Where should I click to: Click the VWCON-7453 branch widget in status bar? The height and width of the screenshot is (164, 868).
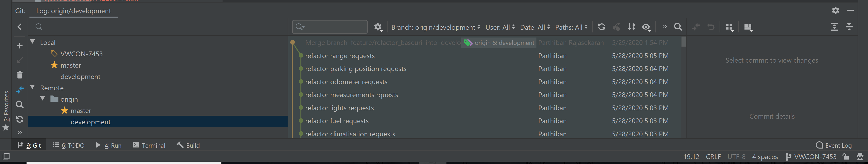coord(811,157)
